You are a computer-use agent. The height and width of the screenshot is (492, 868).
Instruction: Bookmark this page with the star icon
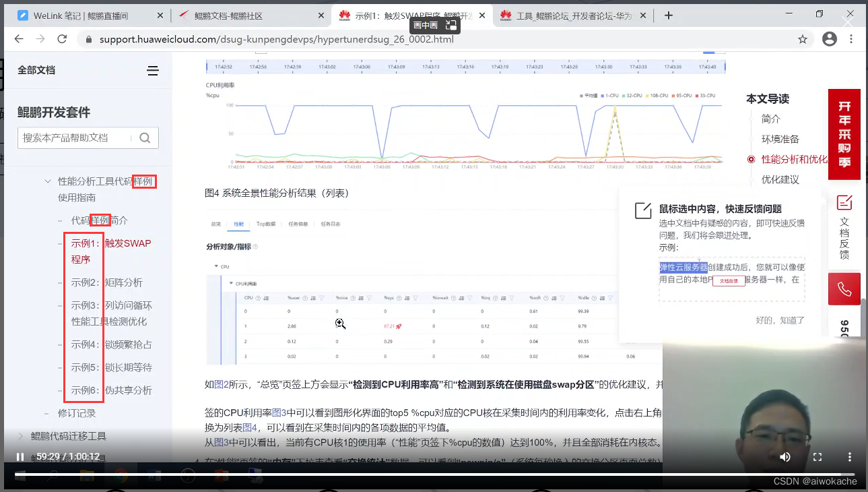803,39
